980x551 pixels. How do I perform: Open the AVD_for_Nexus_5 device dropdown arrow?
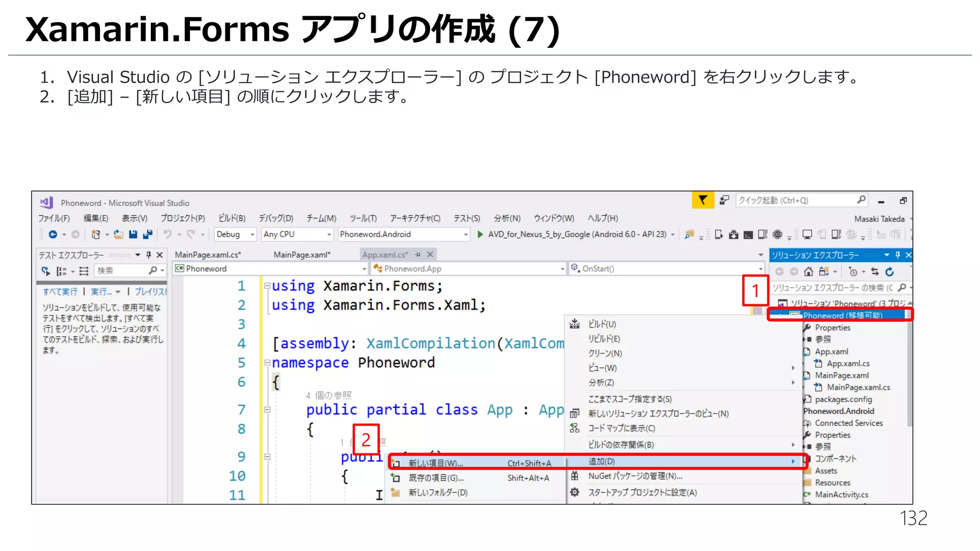point(673,234)
